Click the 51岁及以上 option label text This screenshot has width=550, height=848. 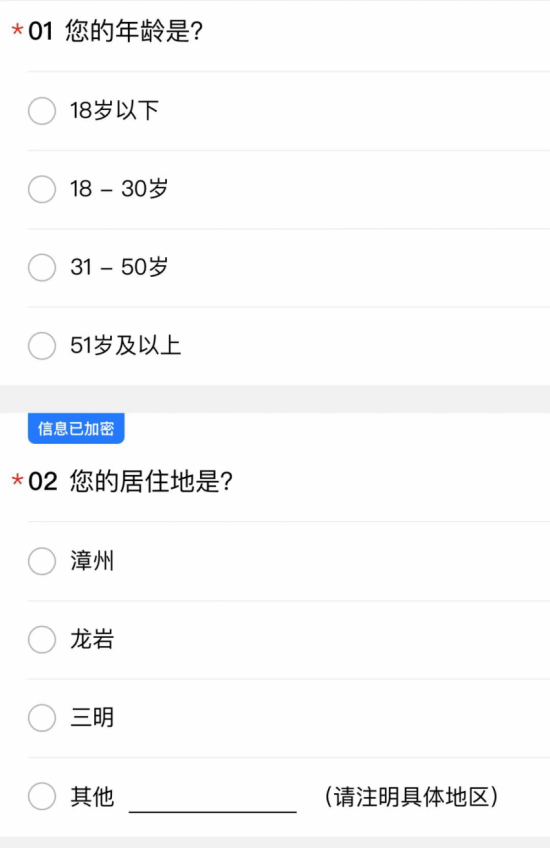click(x=125, y=345)
